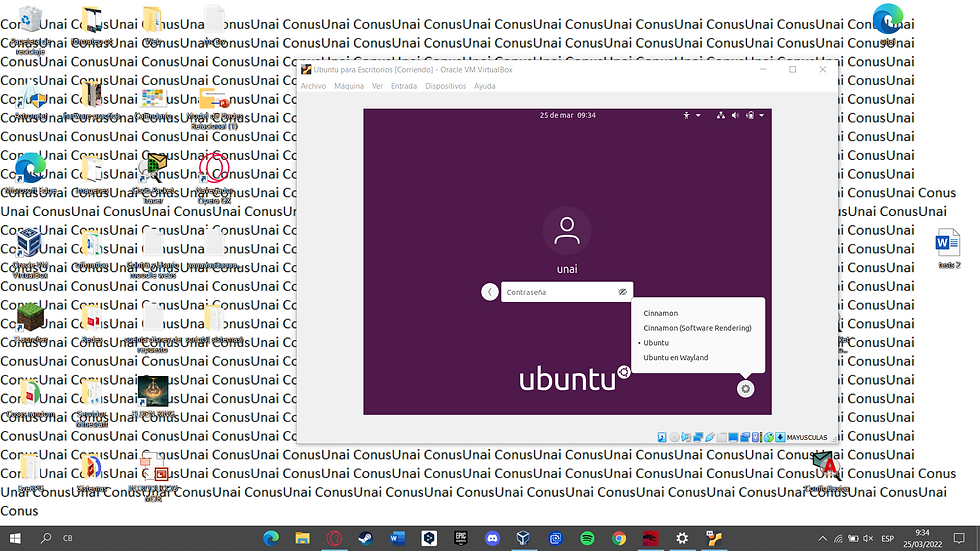The width and height of the screenshot is (980, 551).
Task: Select the Microsoft Edge desktop shortcut
Action: tap(29, 174)
